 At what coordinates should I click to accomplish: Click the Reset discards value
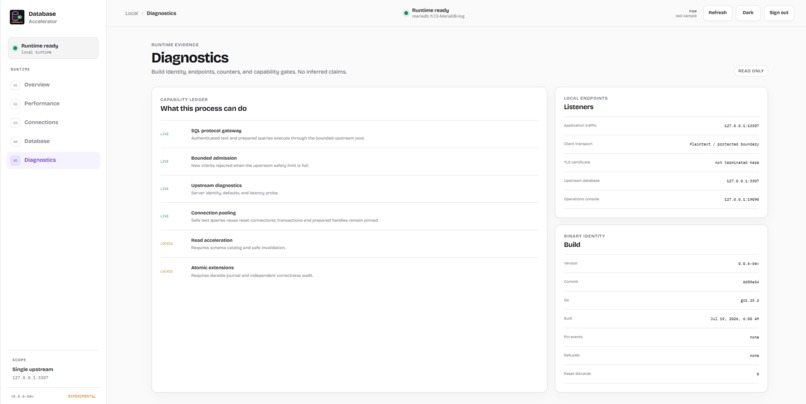tap(758, 374)
